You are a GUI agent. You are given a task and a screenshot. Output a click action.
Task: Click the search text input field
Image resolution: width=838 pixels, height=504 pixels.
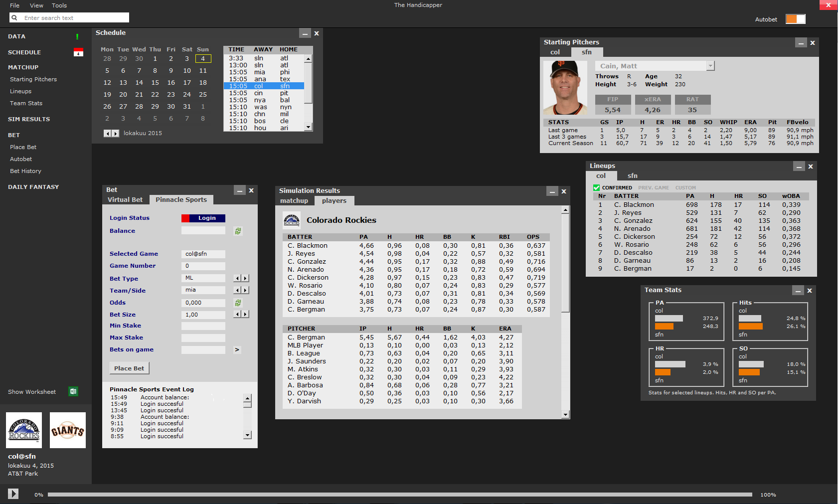(x=75, y=18)
